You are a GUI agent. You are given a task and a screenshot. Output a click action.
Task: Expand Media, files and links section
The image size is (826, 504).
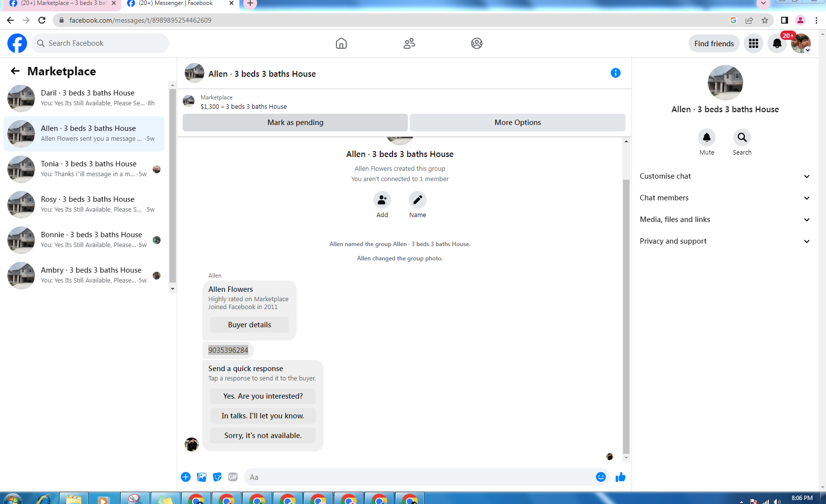click(725, 220)
